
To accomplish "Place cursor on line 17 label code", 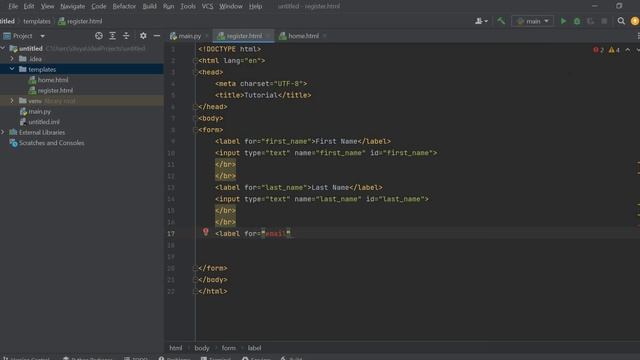I will [253, 234].
